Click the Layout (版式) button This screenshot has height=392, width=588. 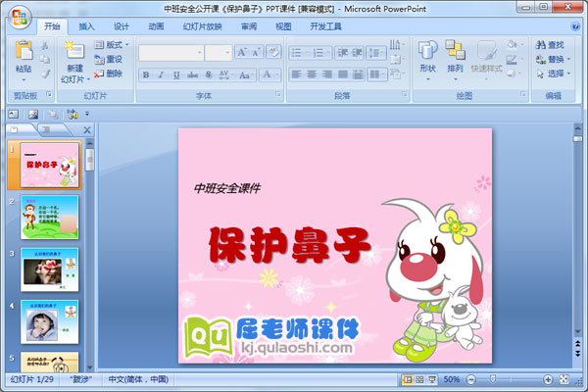coord(112,45)
